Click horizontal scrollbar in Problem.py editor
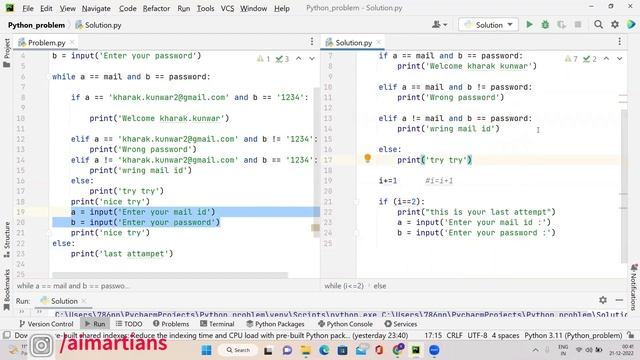Image resolution: width=640 pixels, height=360 pixels. (170, 275)
